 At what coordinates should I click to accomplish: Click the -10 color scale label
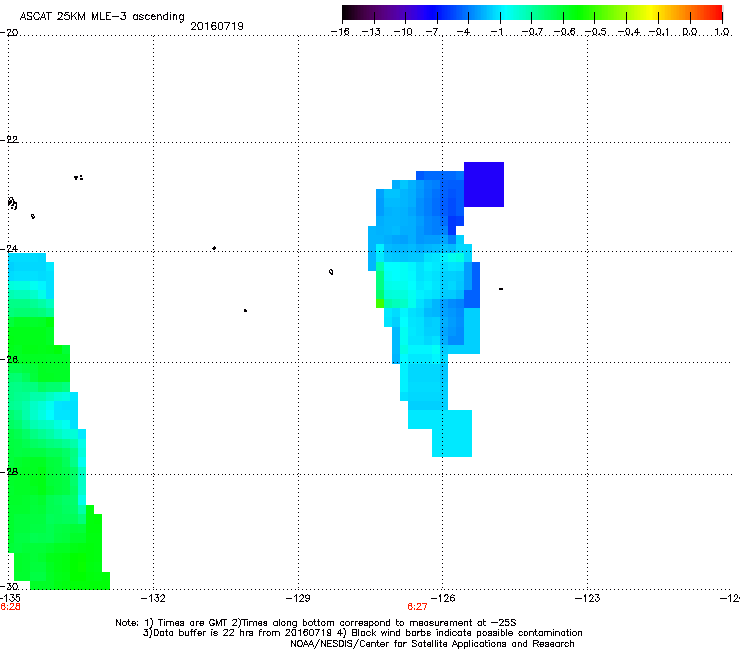(403, 32)
